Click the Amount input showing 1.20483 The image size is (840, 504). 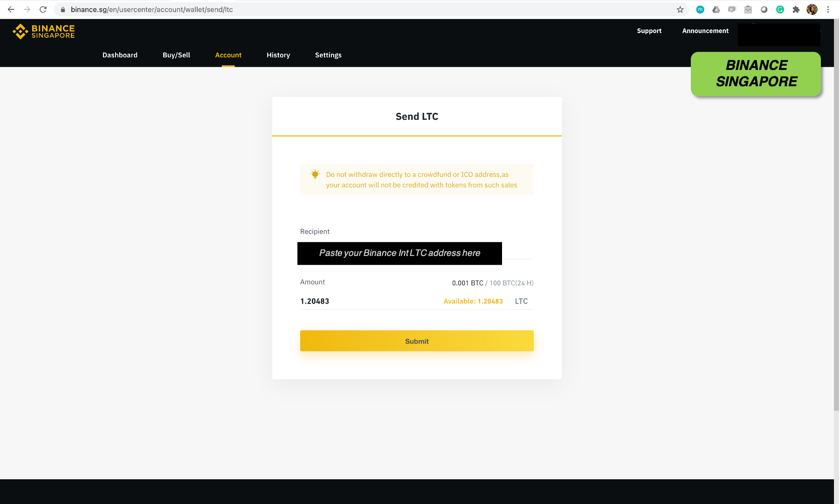(x=368, y=301)
